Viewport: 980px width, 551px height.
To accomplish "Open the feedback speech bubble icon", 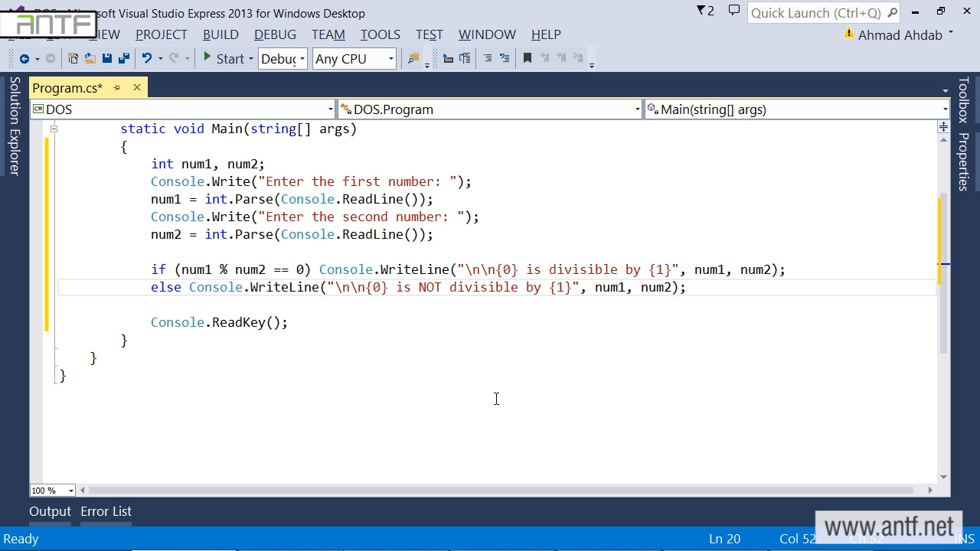I will 734,11.
